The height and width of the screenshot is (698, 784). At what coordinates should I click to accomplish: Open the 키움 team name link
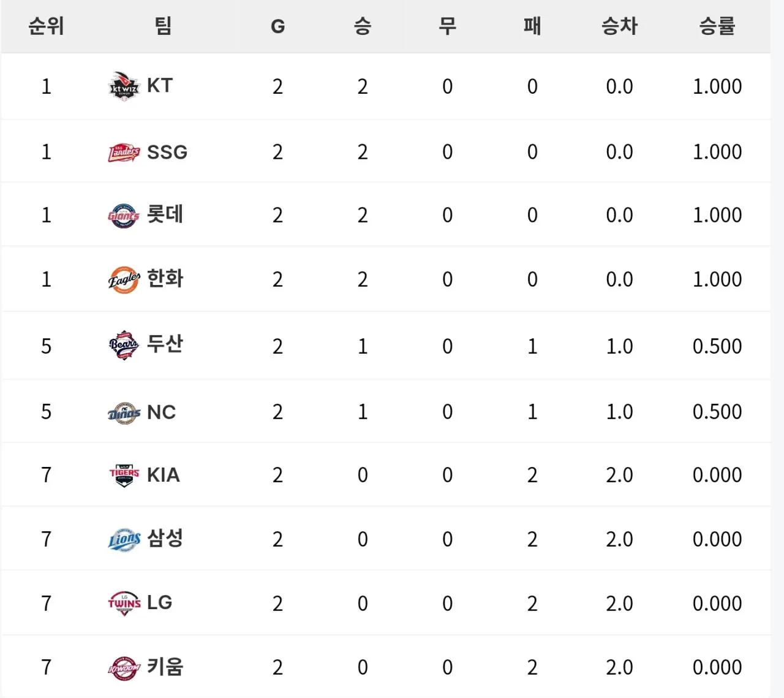pyautogui.click(x=165, y=666)
